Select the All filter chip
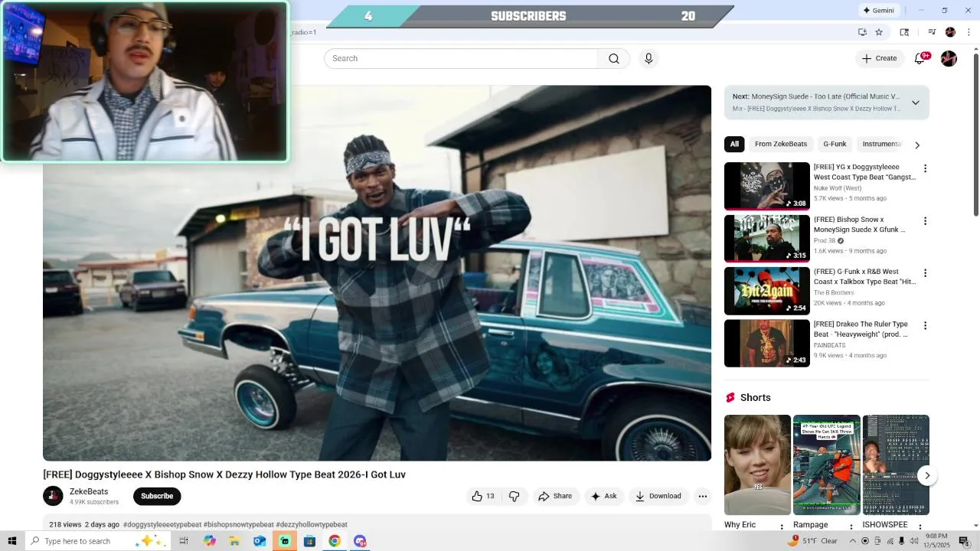Viewport: 980px width, 551px height. (x=734, y=144)
